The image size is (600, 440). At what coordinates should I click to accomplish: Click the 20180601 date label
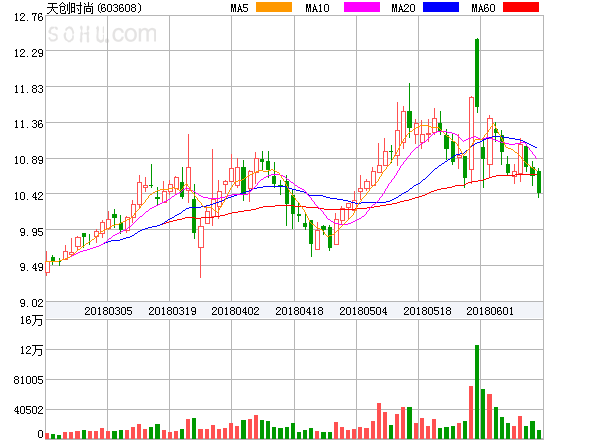490,311
